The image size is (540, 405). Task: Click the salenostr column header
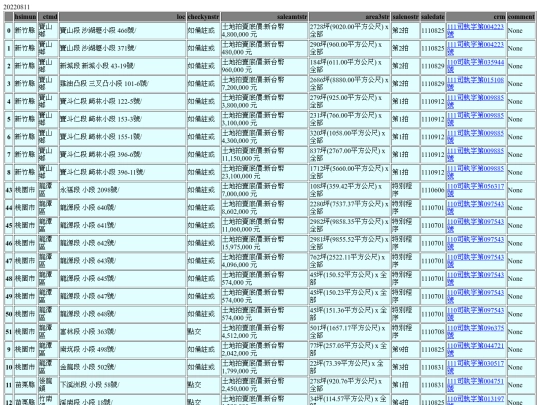pos(405,17)
